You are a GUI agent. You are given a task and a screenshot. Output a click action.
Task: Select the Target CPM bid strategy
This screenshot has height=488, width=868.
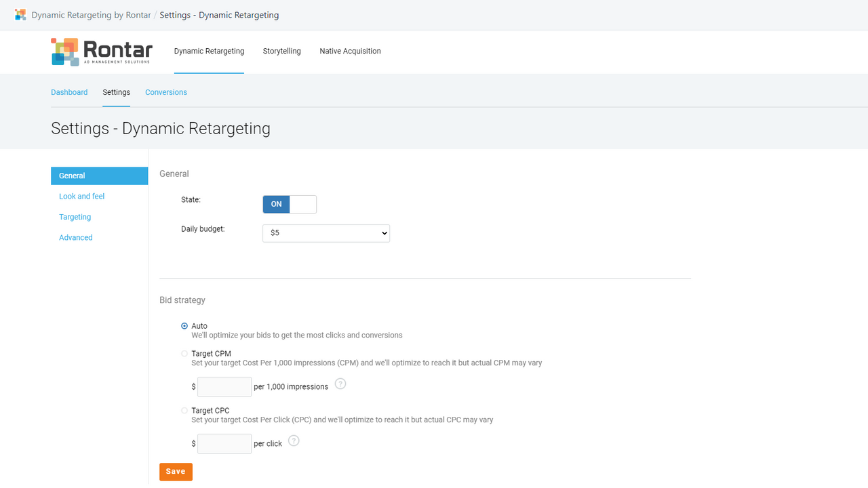(x=184, y=353)
